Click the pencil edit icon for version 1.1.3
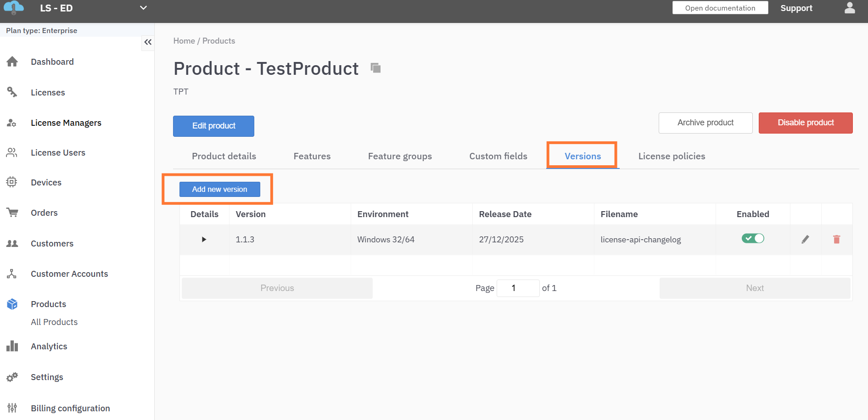Viewport: 868px width, 420px height. (805, 239)
